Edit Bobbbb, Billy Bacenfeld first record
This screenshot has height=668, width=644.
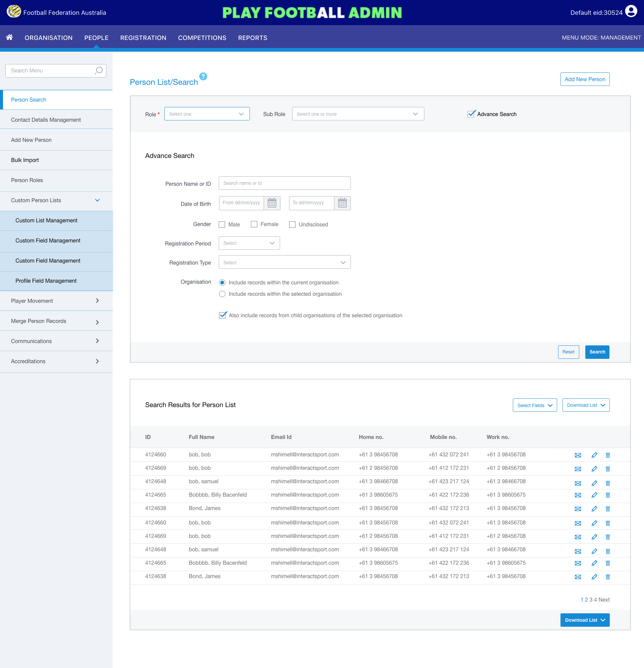tap(594, 495)
